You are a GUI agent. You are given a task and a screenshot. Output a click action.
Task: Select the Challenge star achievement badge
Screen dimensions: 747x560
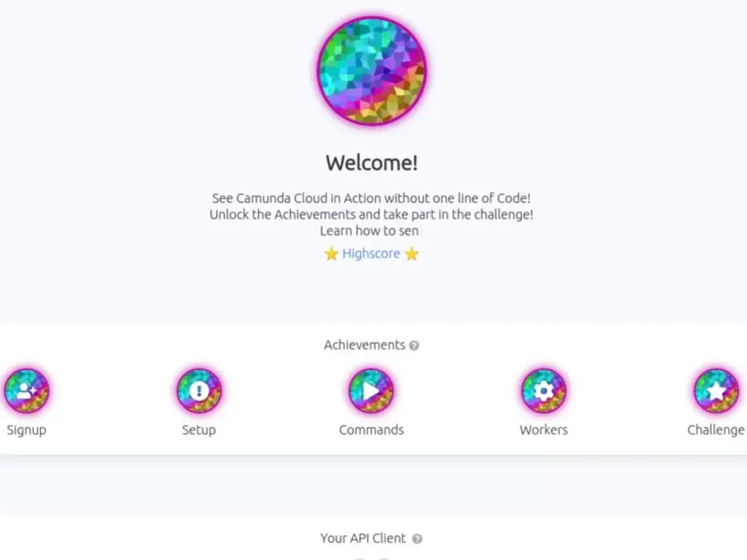click(716, 391)
